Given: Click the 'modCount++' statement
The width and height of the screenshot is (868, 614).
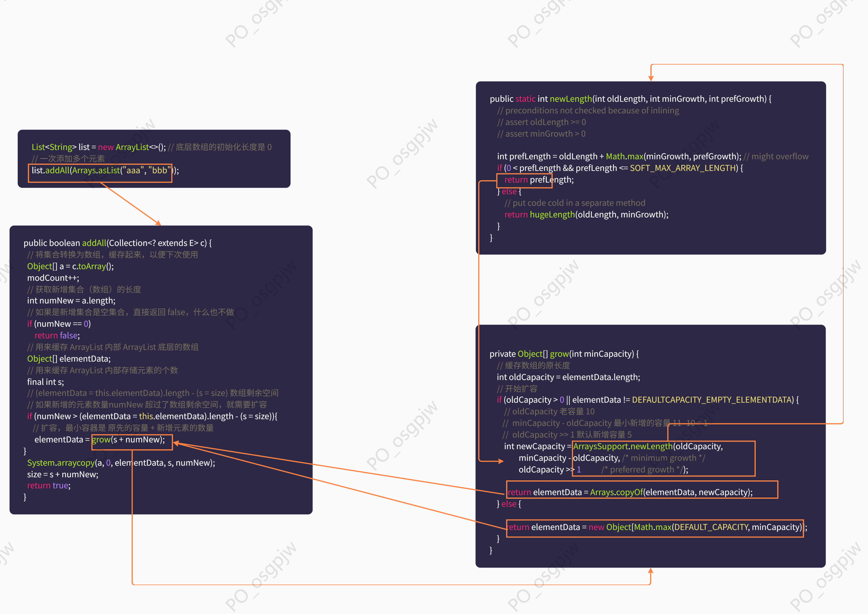Looking at the screenshot, I should [53, 278].
